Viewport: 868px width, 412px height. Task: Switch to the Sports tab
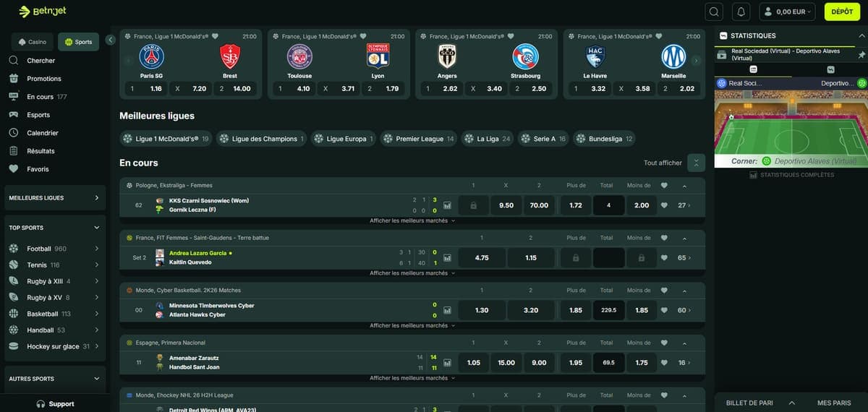pyautogui.click(x=78, y=42)
